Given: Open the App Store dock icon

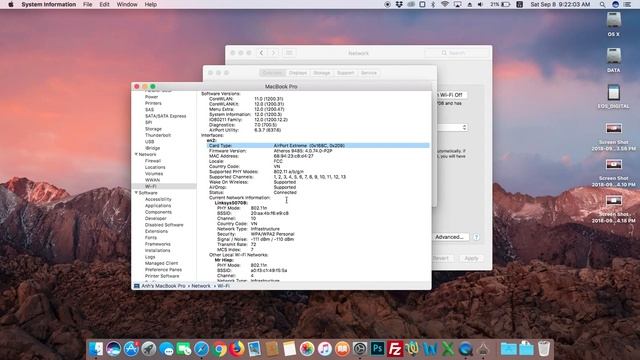Looking at the screenshot, I should click(x=131, y=349).
